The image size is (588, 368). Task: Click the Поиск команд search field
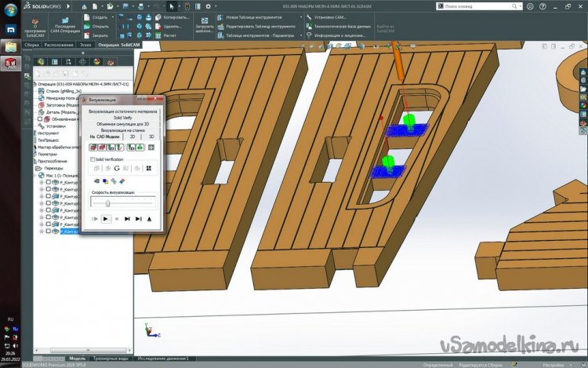(486, 6)
